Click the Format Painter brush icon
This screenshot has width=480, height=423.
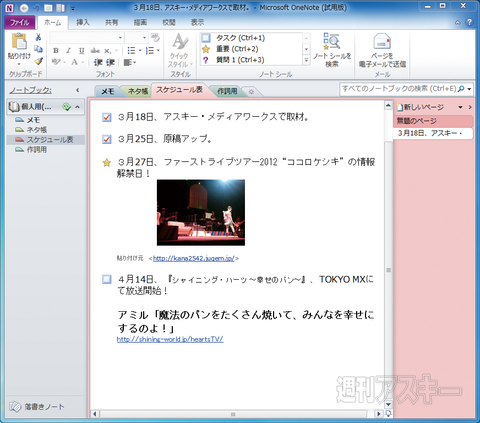[x=38, y=61]
